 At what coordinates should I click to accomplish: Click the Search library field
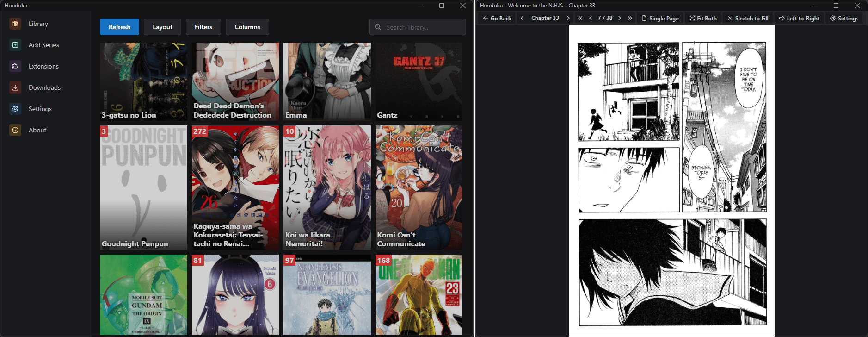coord(418,27)
